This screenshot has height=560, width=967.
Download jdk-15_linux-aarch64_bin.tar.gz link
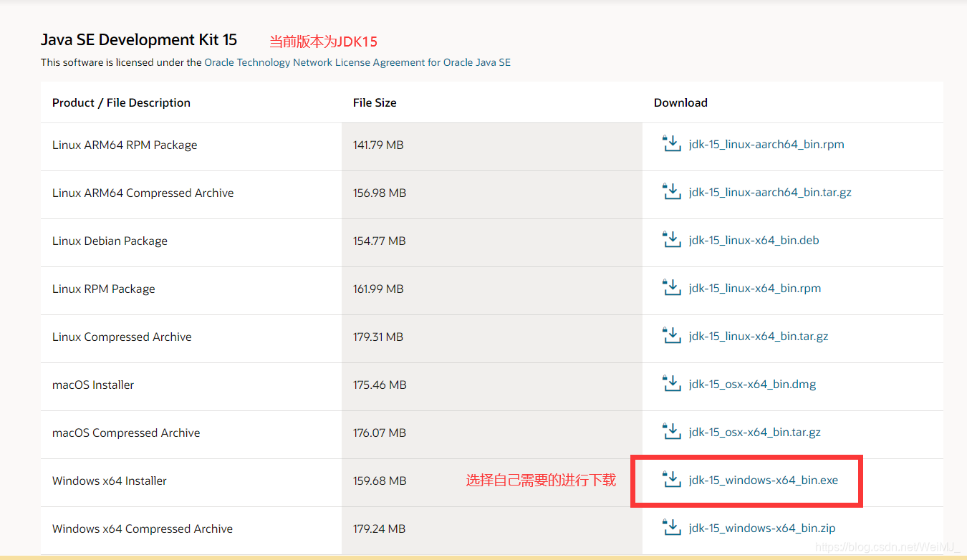[x=770, y=193]
